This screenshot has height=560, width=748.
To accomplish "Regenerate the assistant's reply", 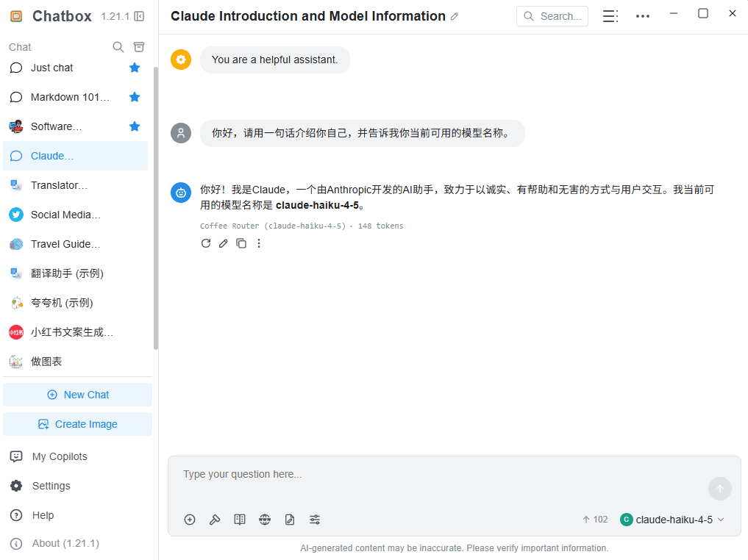I will pos(206,243).
